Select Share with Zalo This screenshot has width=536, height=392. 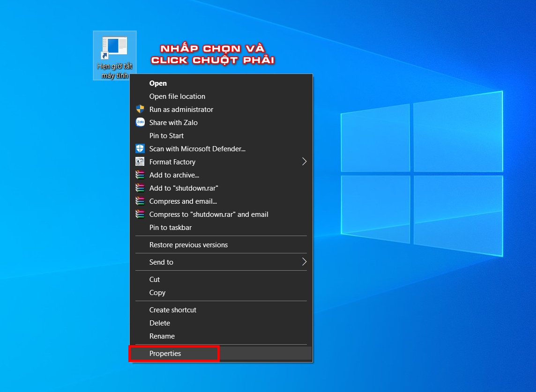(221, 122)
